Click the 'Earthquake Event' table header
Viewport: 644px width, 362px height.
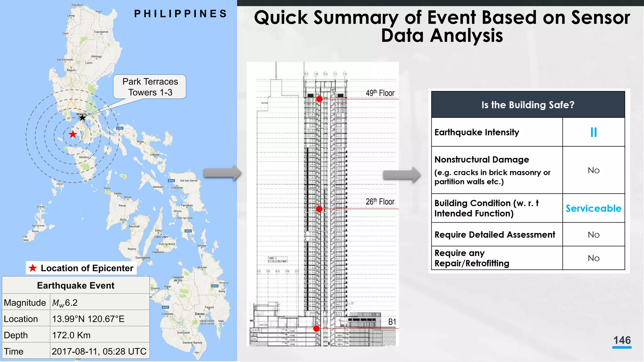(75, 285)
